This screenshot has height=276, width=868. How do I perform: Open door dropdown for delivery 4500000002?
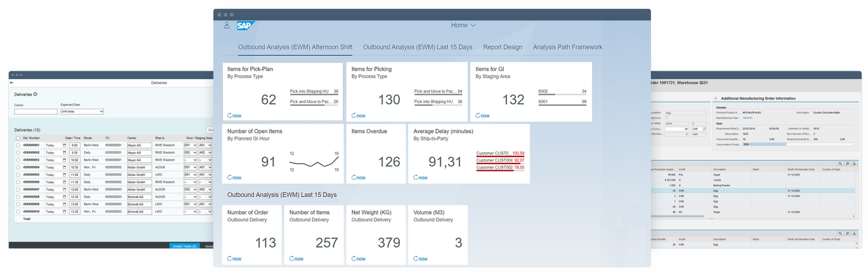190,153
